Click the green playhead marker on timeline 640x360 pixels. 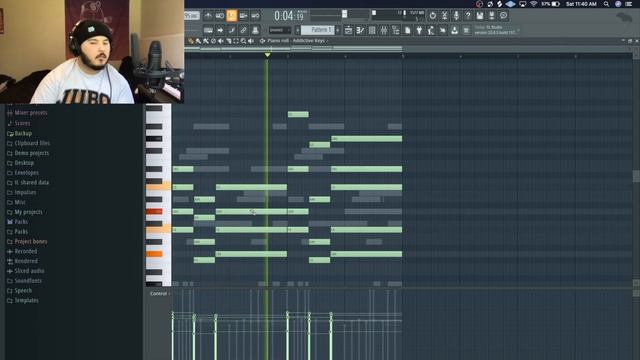(x=267, y=55)
